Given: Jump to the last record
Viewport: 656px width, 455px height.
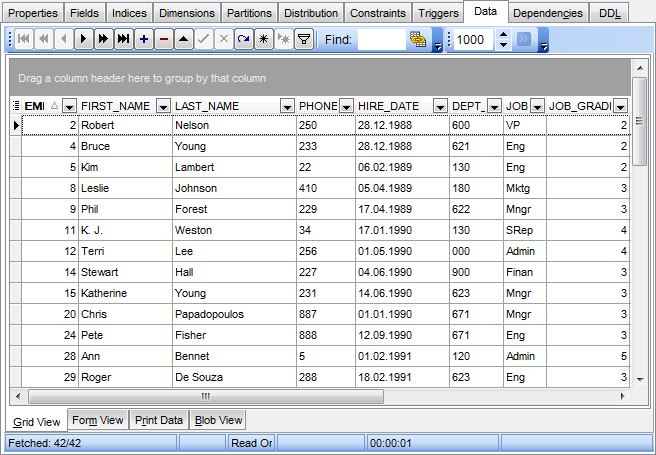Looking at the screenshot, I should click(x=123, y=40).
